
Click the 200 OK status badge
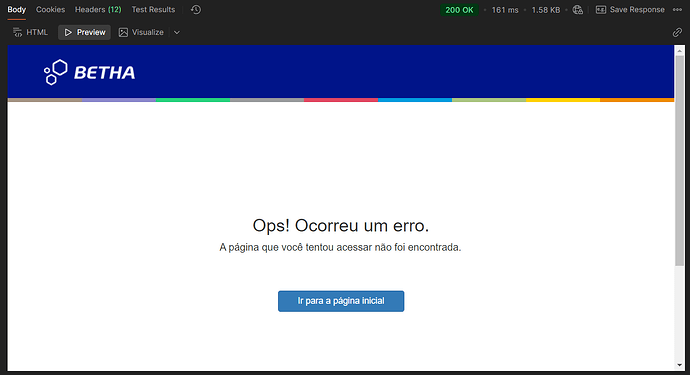tap(459, 10)
